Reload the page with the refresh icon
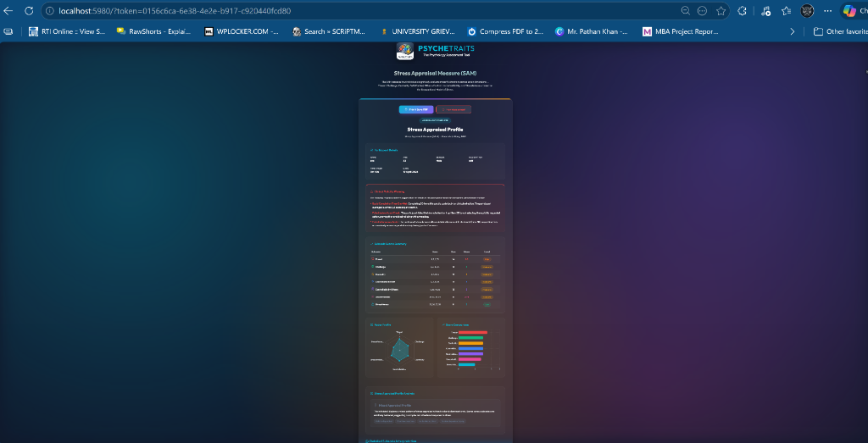This screenshot has width=868, height=443. [29, 10]
